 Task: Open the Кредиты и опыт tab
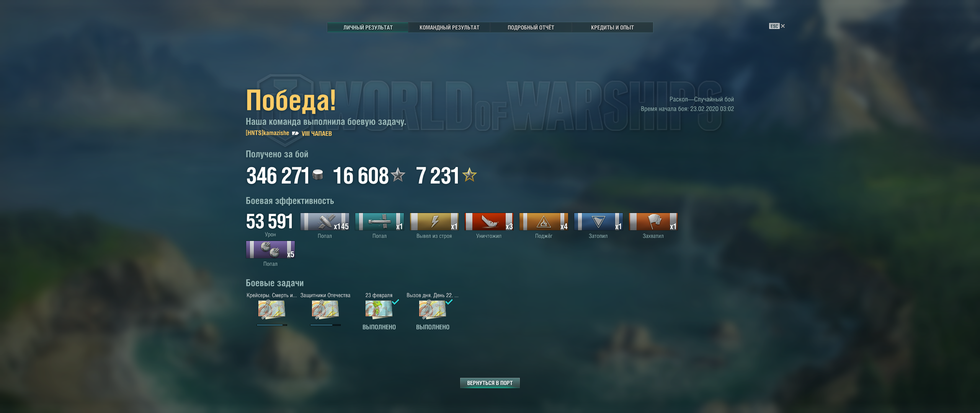coord(612,28)
